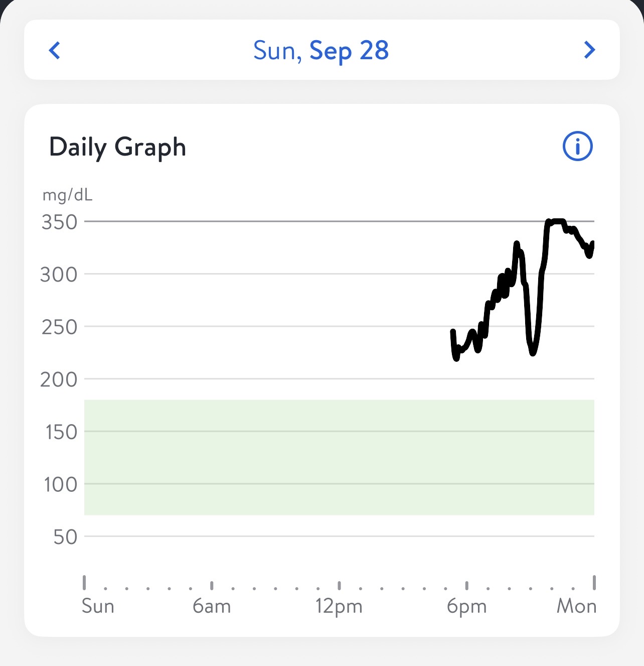
Task: Select the 150 value on glucose axis
Action: (x=61, y=432)
